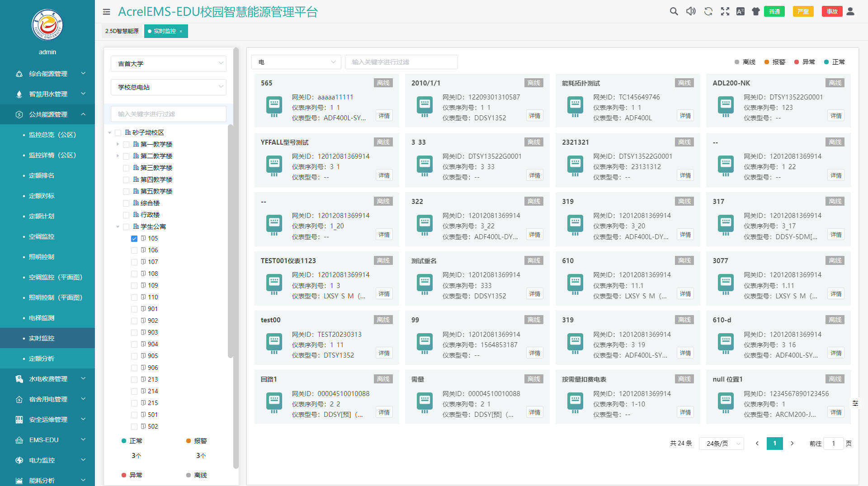Close the 实时监控 tab with x

181,31
